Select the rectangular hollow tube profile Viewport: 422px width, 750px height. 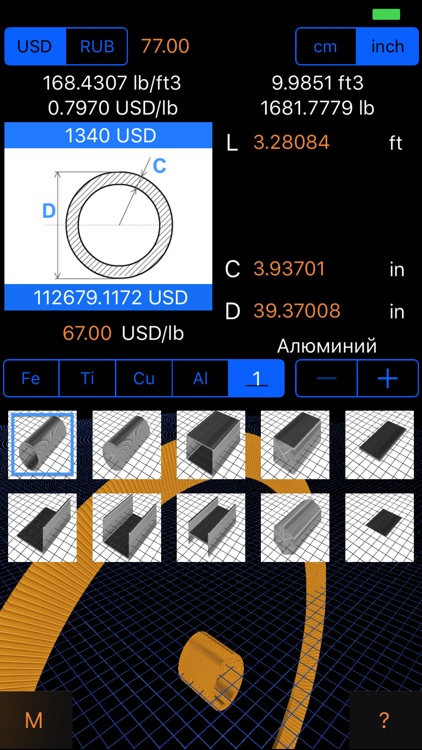click(211, 445)
